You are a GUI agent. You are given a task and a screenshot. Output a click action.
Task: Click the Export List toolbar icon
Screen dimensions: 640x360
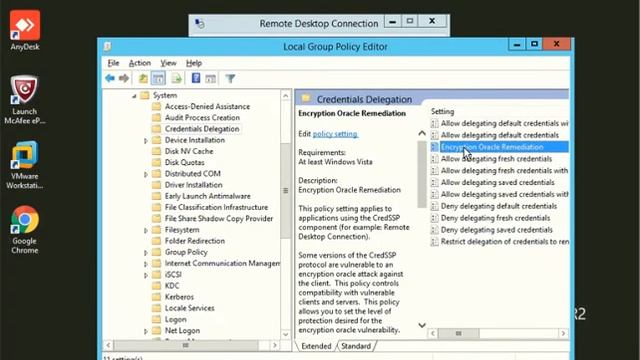[176, 78]
